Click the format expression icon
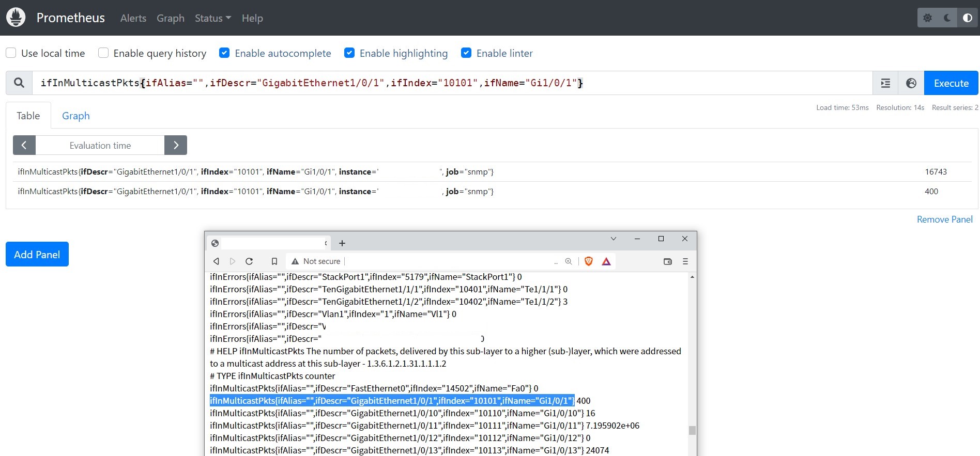The image size is (980, 456). (885, 83)
